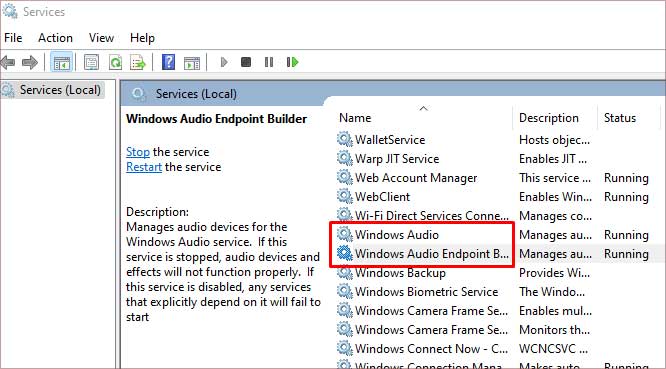Click the Back arrow toolbar icon
This screenshot has width=666, height=369.
(8, 62)
